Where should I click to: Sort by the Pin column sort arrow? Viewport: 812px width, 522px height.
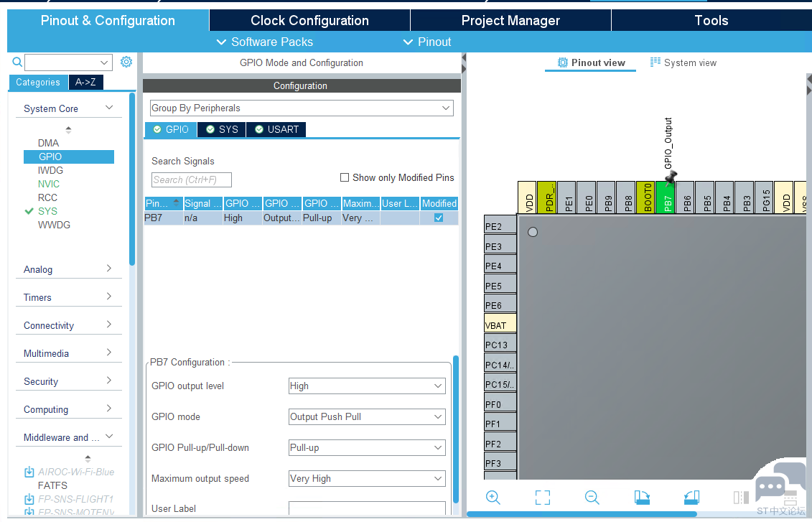click(176, 203)
